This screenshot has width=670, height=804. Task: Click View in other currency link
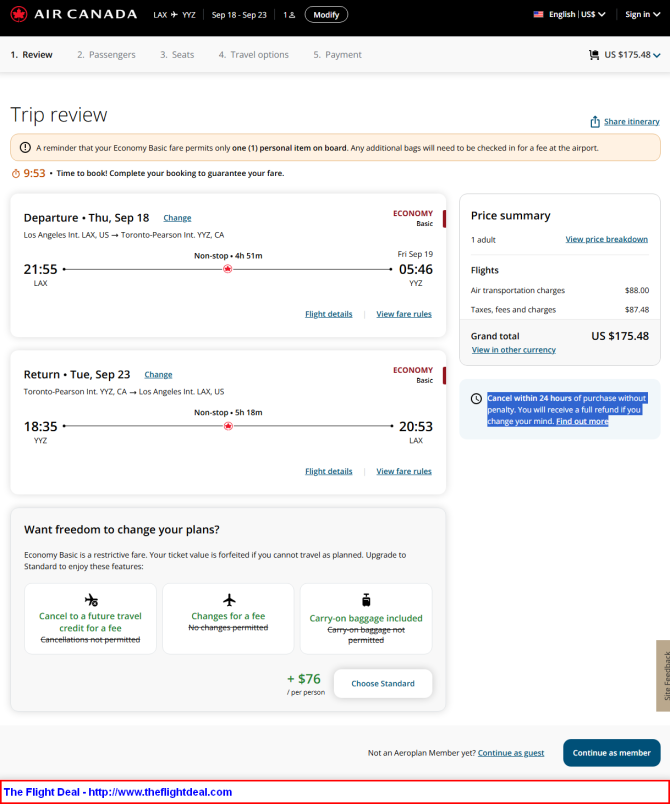tap(514, 350)
